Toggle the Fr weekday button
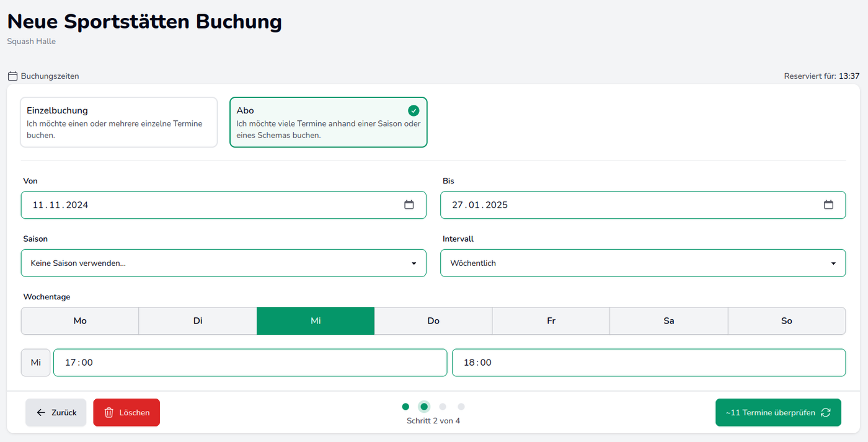 coord(551,320)
